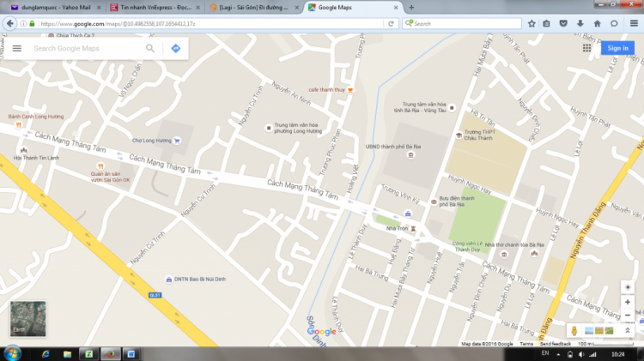Select the Chợ Long Hương shopping cart marker

click(x=177, y=141)
